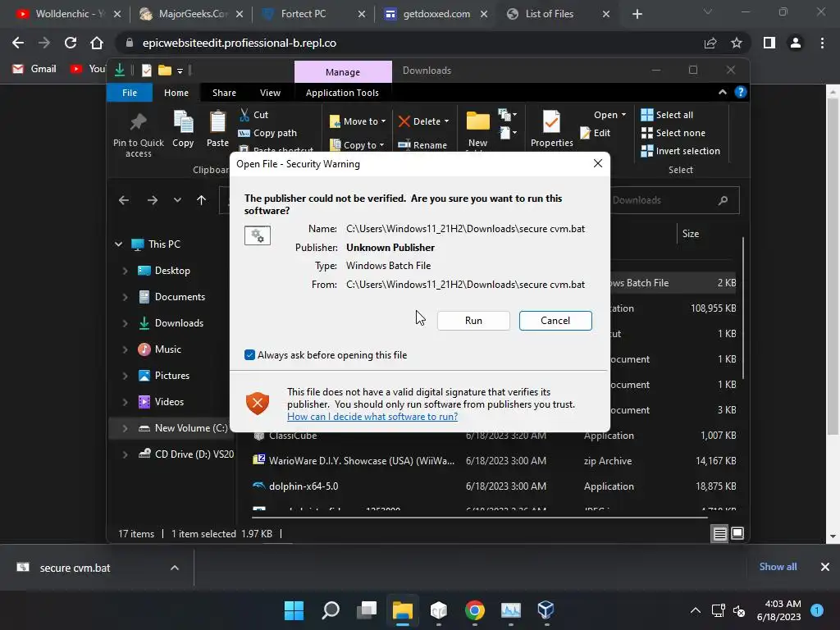Bookmark this page with star icon
The width and height of the screenshot is (840, 630).
[737, 43]
